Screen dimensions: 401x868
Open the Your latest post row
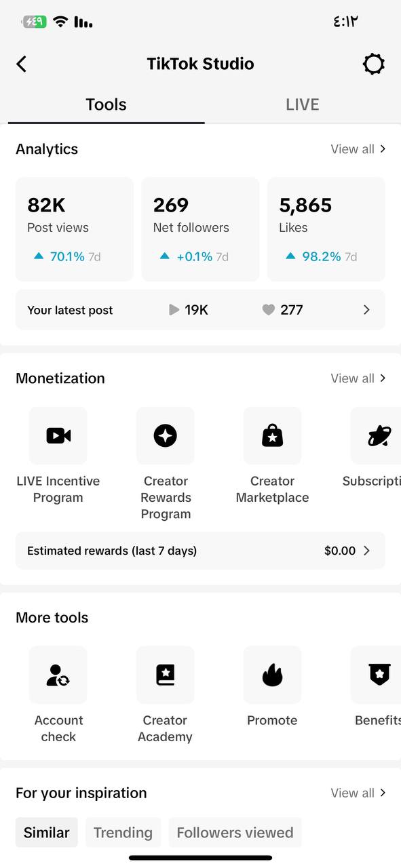pyautogui.click(x=200, y=310)
